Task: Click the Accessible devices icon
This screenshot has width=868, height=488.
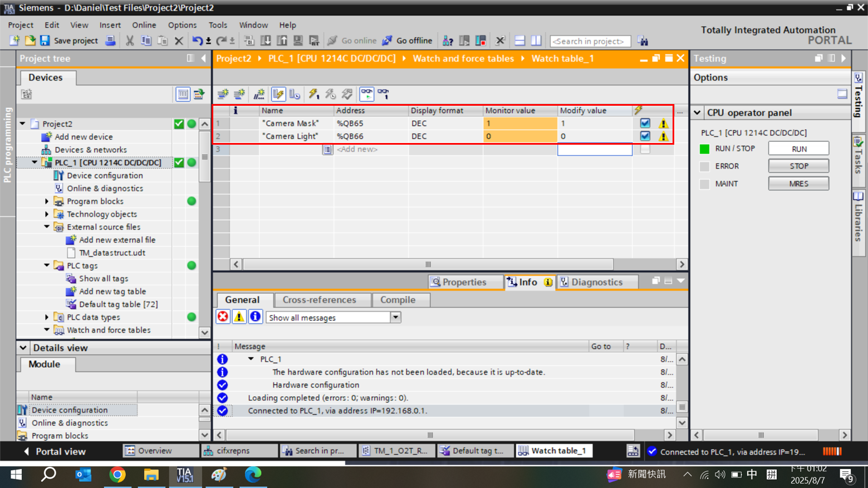Action: (x=448, y=41)
